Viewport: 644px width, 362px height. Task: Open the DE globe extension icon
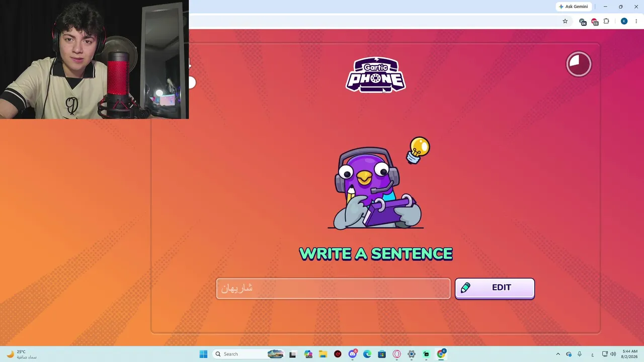(x=582, y=22)
